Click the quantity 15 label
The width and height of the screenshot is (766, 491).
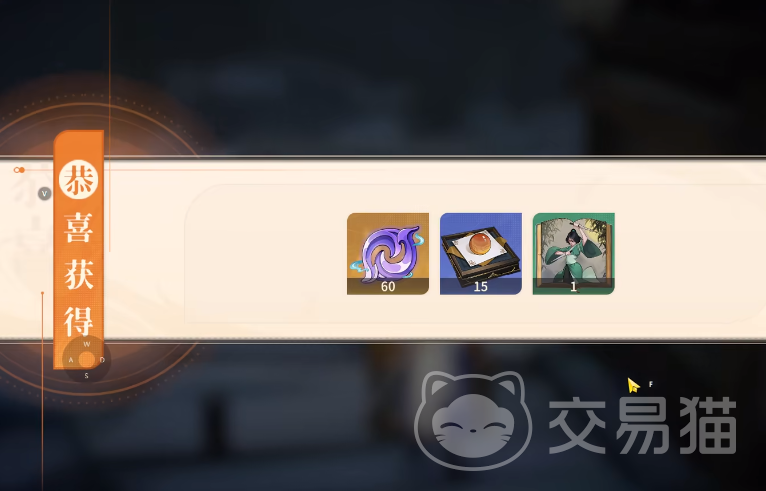tap(481, 287)
